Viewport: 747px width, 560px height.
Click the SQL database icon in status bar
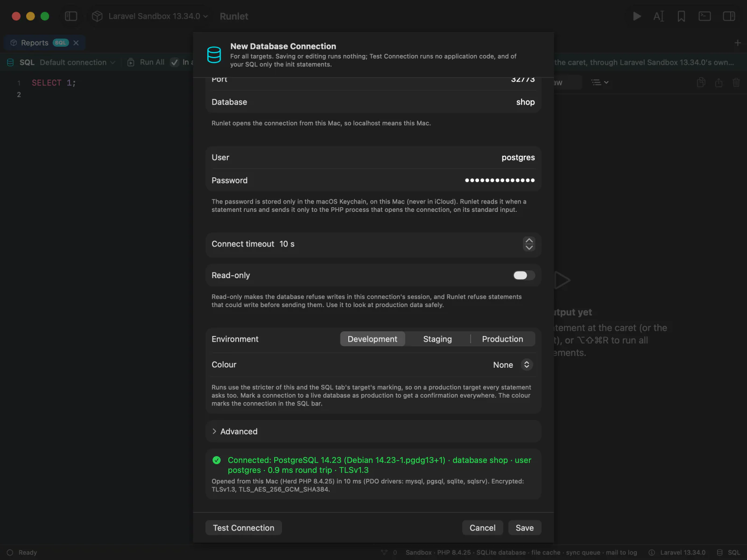720,553
